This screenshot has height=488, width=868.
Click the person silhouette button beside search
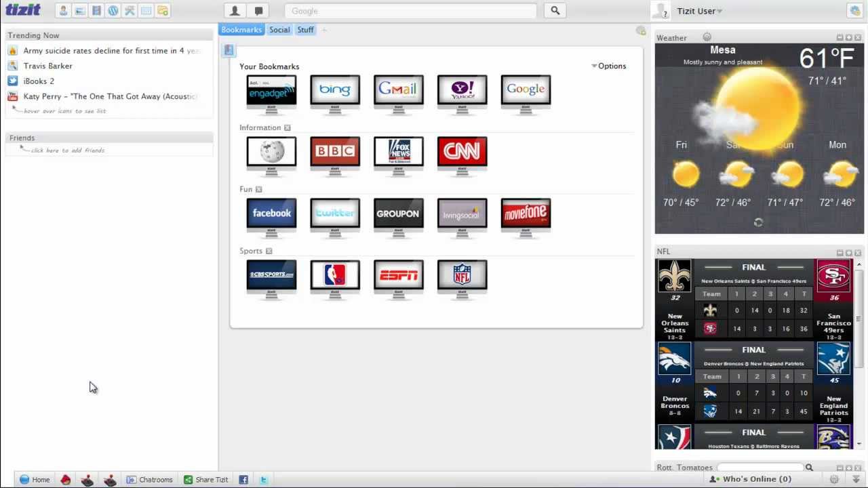(235, 11)
